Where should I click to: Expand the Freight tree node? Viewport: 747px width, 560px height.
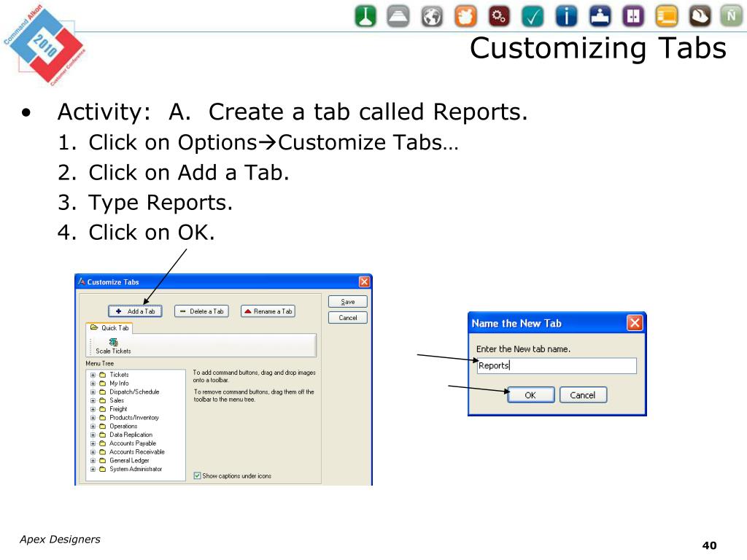(93, 409)
